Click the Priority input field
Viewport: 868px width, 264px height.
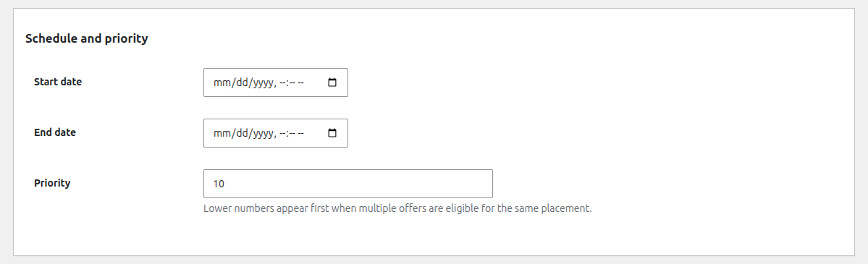[x=348, y=184]
